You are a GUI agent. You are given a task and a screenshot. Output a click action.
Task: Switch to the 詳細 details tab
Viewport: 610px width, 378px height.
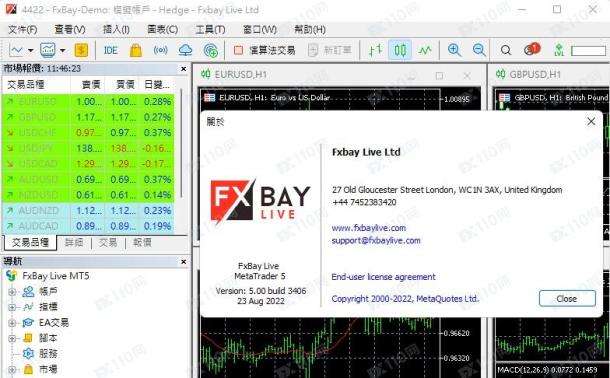click(x=74, y=243)
